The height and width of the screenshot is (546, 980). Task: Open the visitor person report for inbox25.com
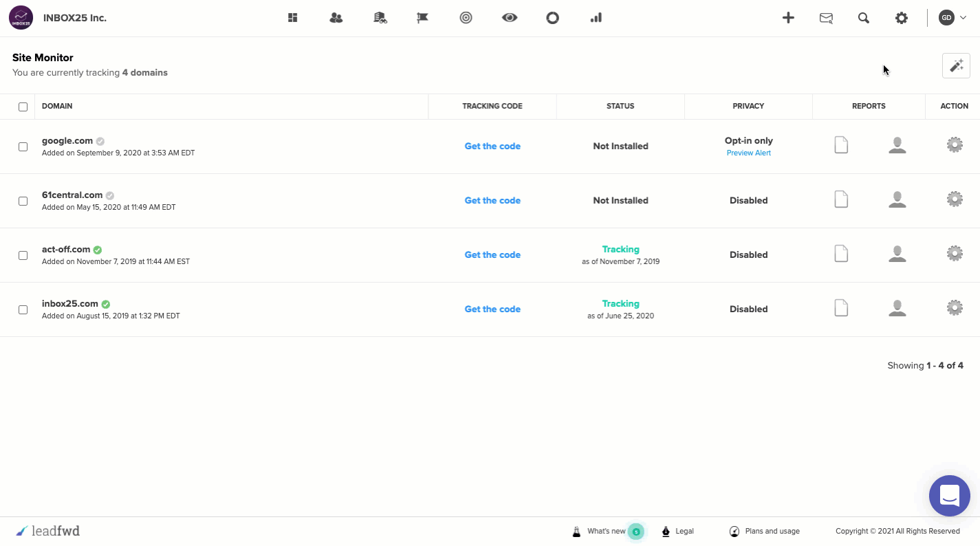point(897,308)
